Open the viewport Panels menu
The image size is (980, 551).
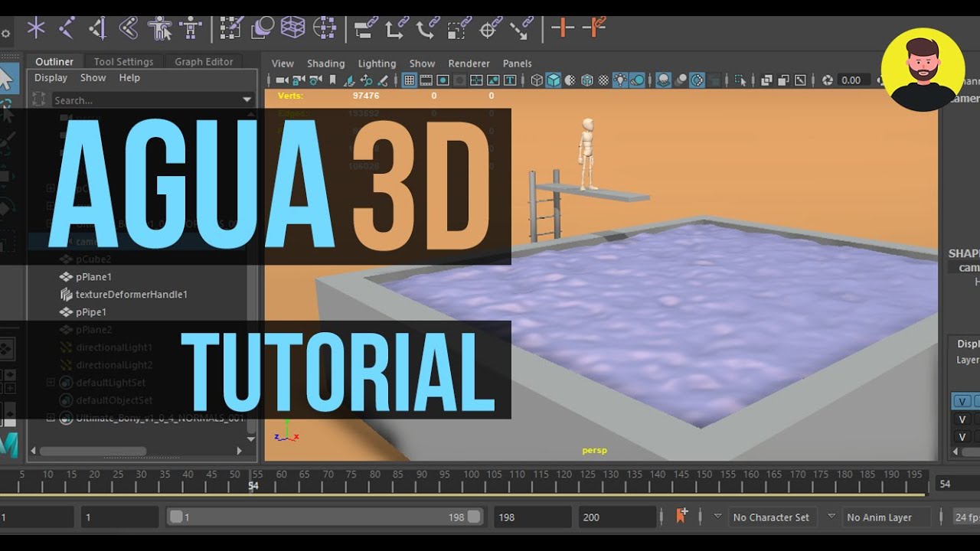517,64
